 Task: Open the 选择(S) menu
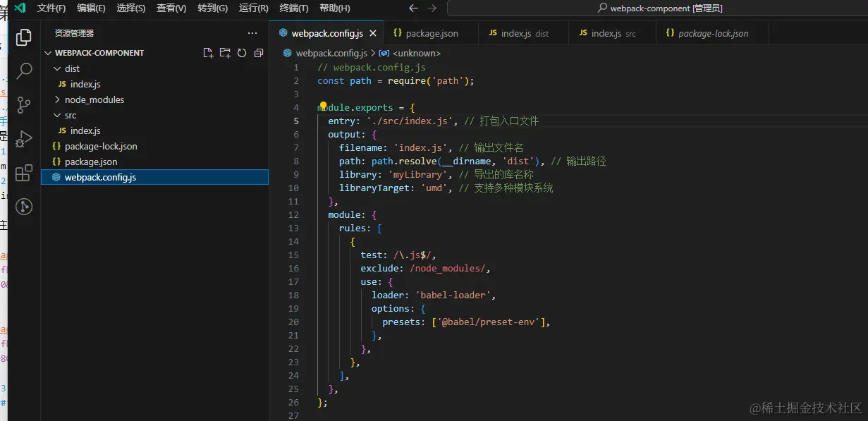pos(131,8)
